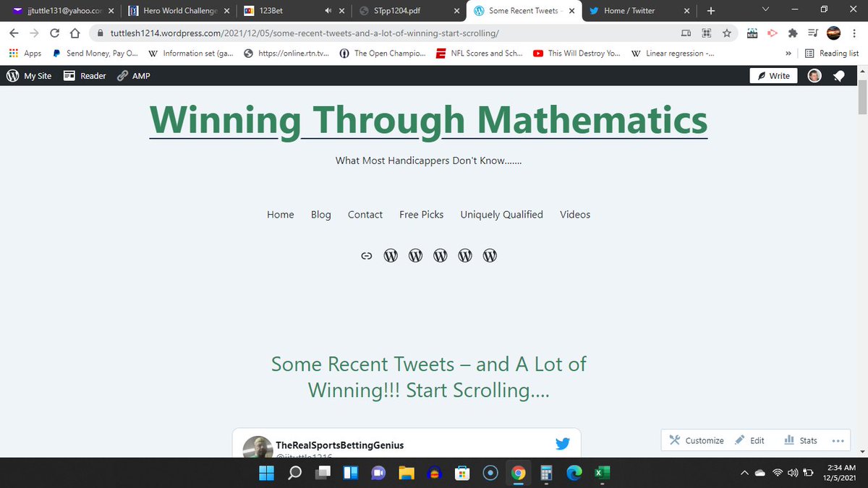
Task: Click the page vertical scrollbar thumb
Action: [x=862, y=98]
